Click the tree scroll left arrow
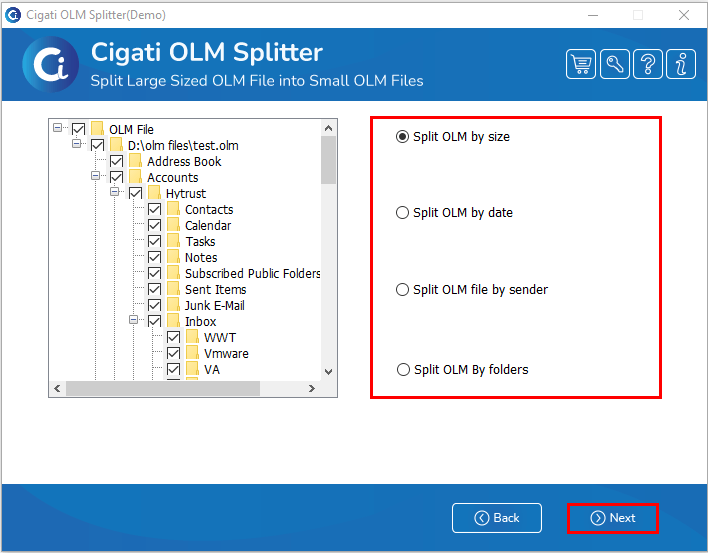This screenshot has height=553, width=708. click(x=57, y=388)
